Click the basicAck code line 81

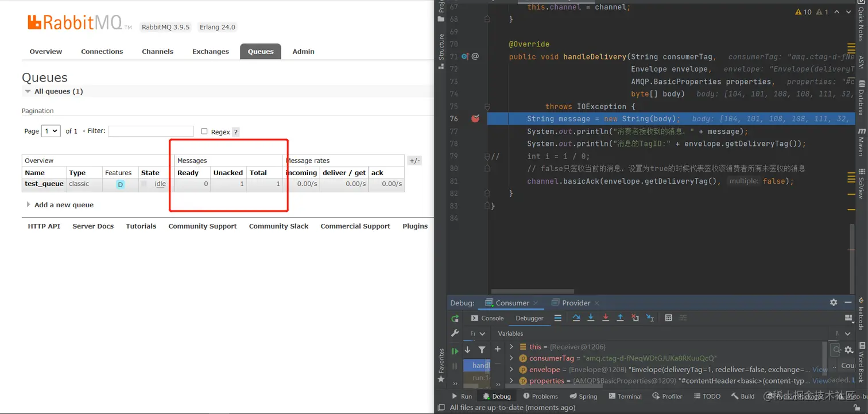660,181
